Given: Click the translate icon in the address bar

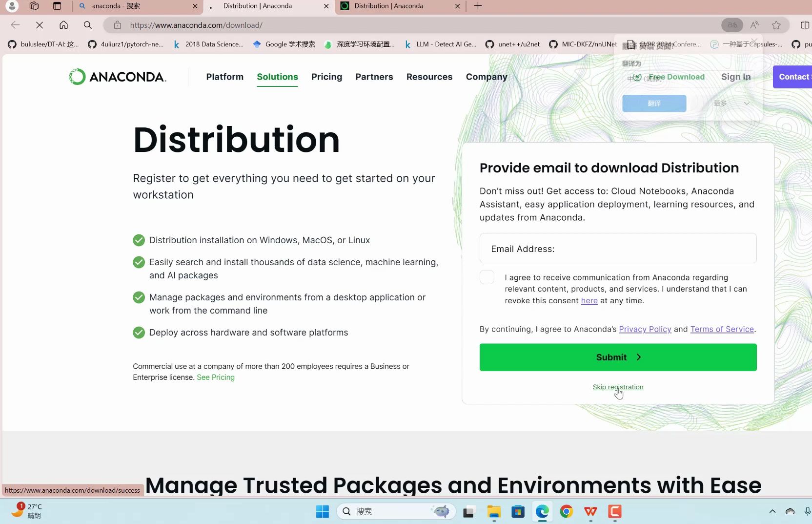Looking at the screenshot, I should pos(732,25).
